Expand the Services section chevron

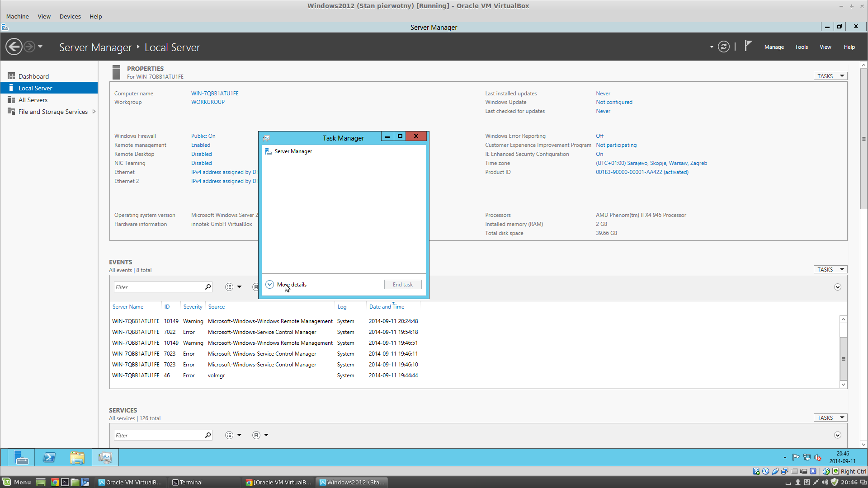(x=838, y=435)
